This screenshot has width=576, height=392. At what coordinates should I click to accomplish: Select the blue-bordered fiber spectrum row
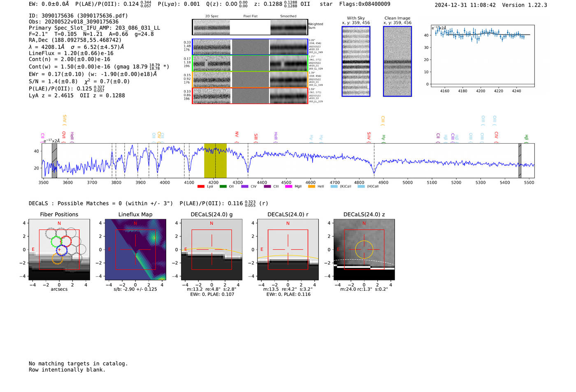[250, 47]
